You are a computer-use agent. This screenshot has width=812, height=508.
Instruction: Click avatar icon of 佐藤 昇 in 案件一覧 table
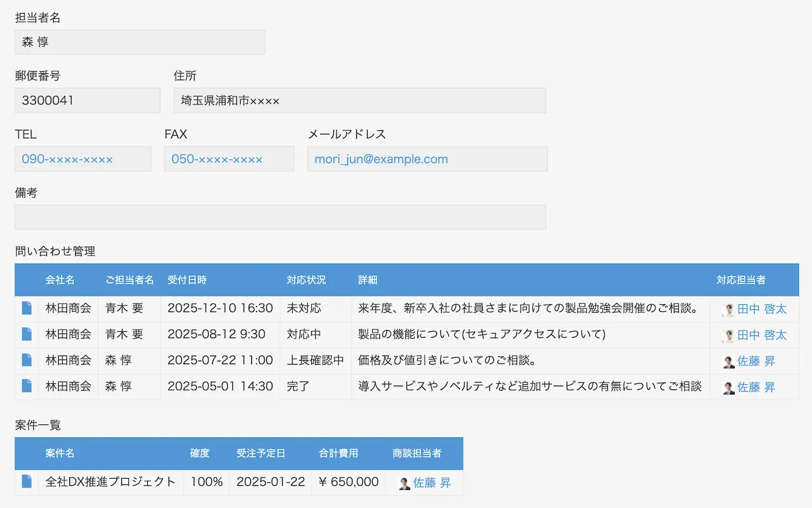tap(404, 483)
